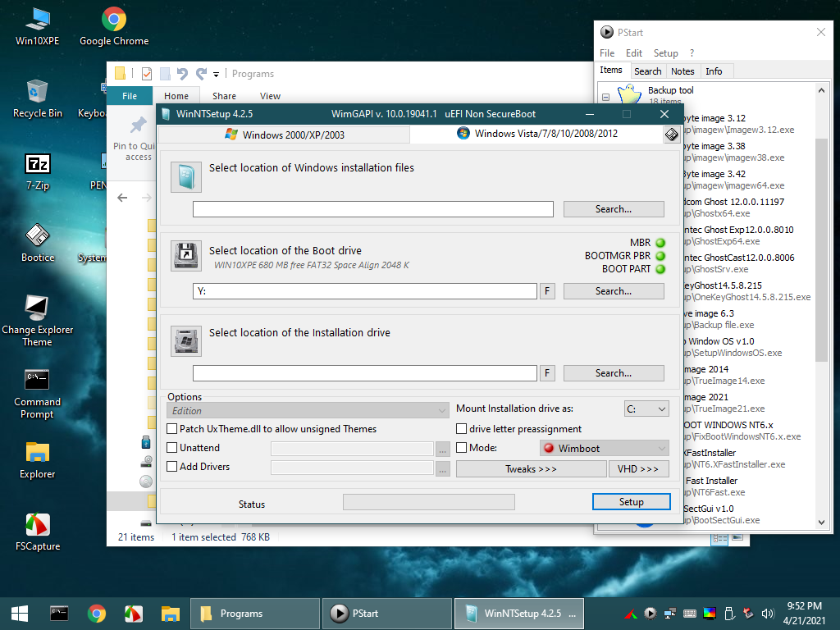Select the 7-Zip desktop icon
840x630 pixels.
pos(38,171)
